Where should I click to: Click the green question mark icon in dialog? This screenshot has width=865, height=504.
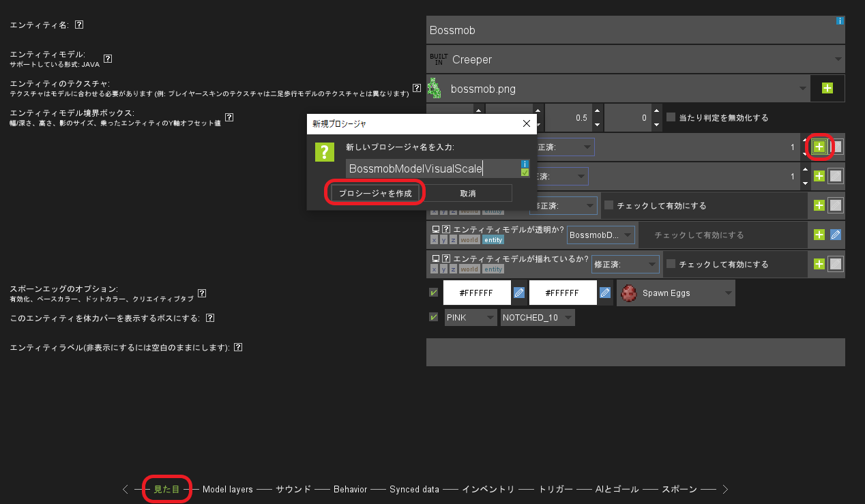pyautogui.click(x=324, y=151)
